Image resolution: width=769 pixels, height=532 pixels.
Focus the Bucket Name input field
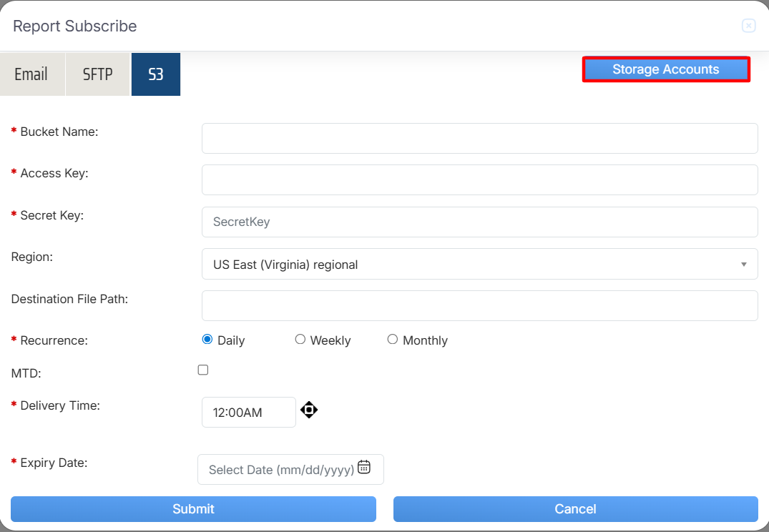pyautogui.click(x=479, y=138)
